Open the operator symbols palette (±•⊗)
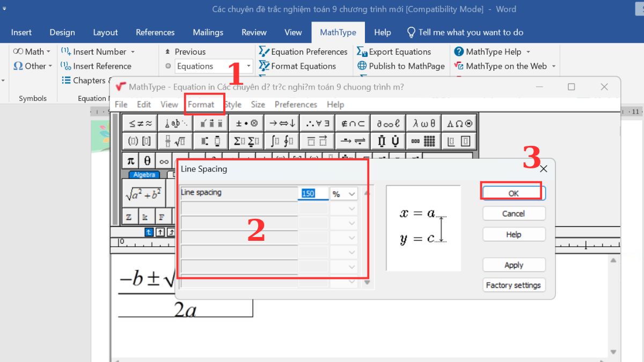The height and width of the screenshot is (362, 644). (246, 123)
